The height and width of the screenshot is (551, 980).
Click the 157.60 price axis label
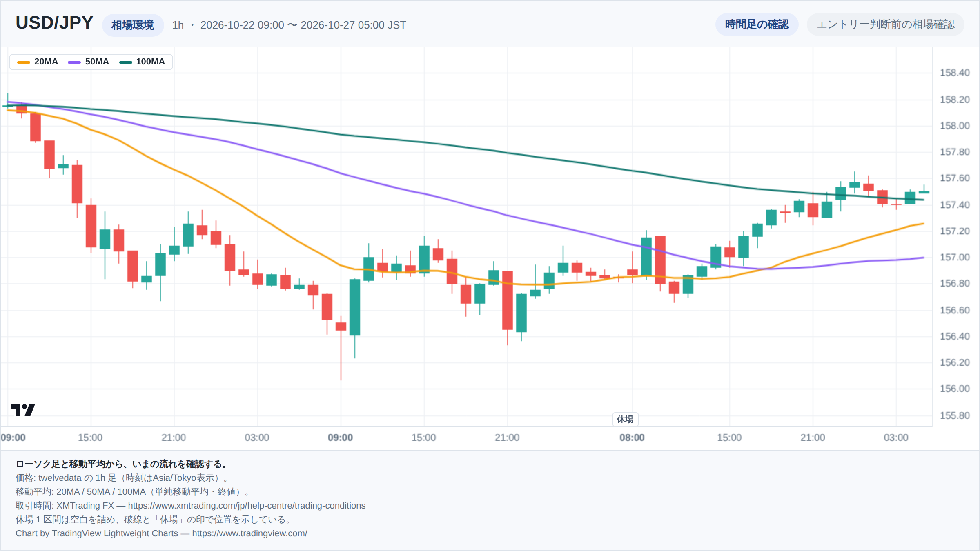tap(955, 178)
